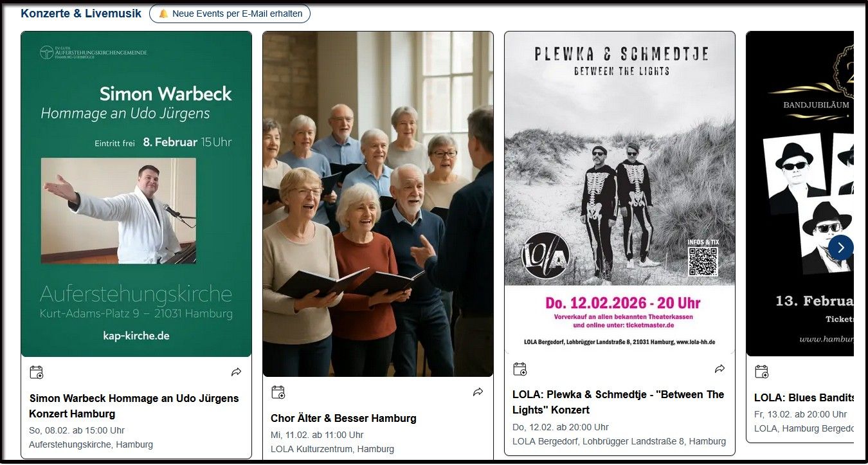The height and width of the screenshot is (465, 868).
Task: Click the QR code on Plewka poster
Action: 703,261
